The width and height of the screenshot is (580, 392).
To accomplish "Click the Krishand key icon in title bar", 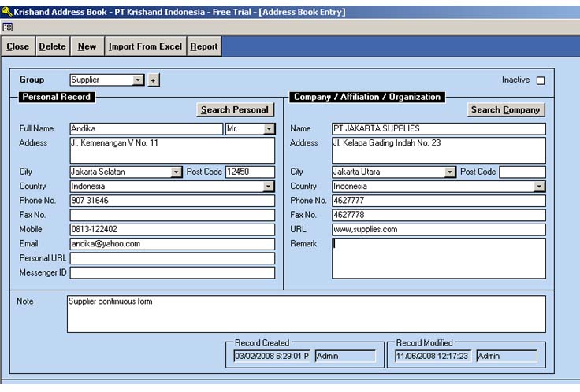I will [x=6, y=12].
